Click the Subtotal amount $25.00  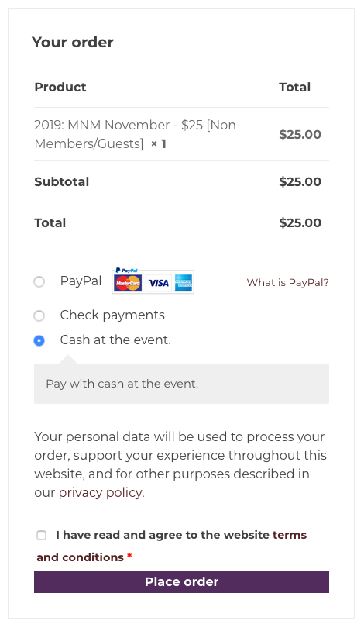pos(300,182)
